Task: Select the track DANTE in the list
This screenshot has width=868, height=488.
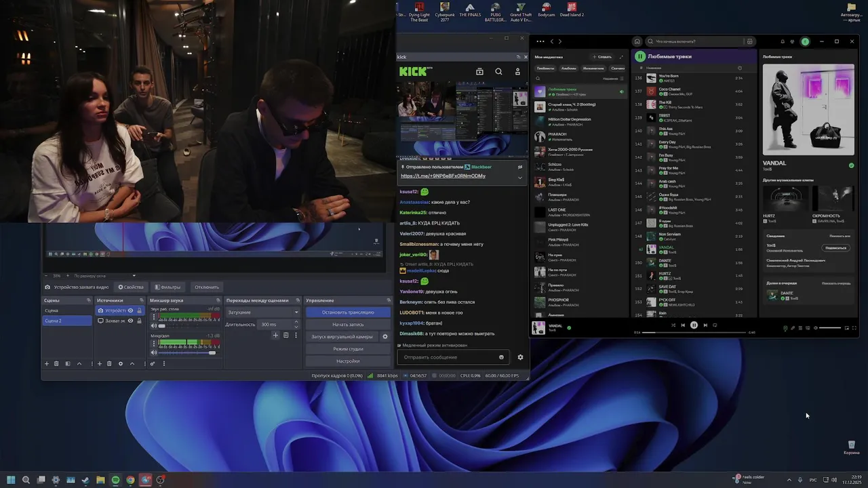Action: point(694,262)
